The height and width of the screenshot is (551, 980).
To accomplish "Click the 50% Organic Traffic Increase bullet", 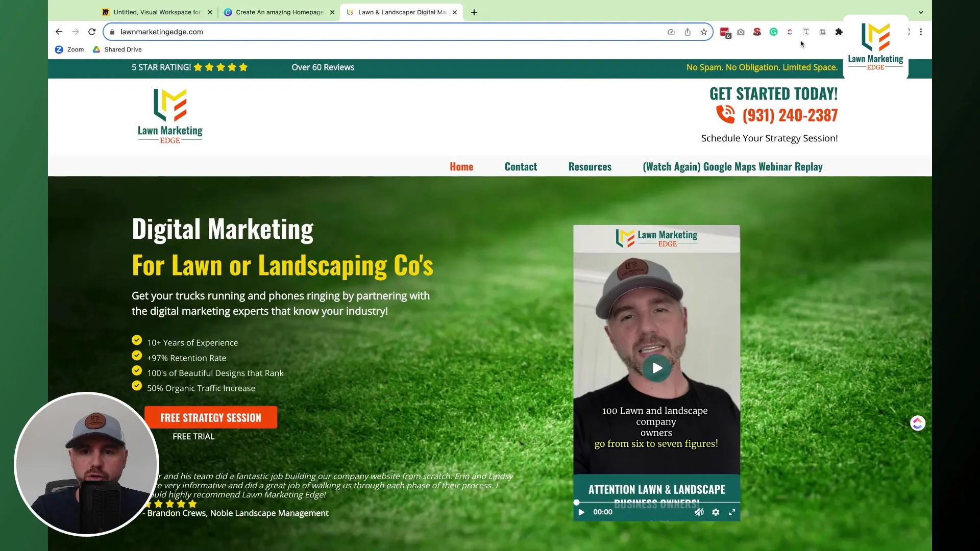I will click(x=201, y=388).
